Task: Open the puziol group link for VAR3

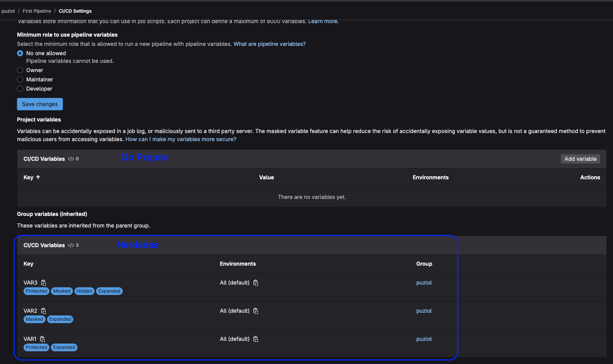Action: (x=424, y=283)
